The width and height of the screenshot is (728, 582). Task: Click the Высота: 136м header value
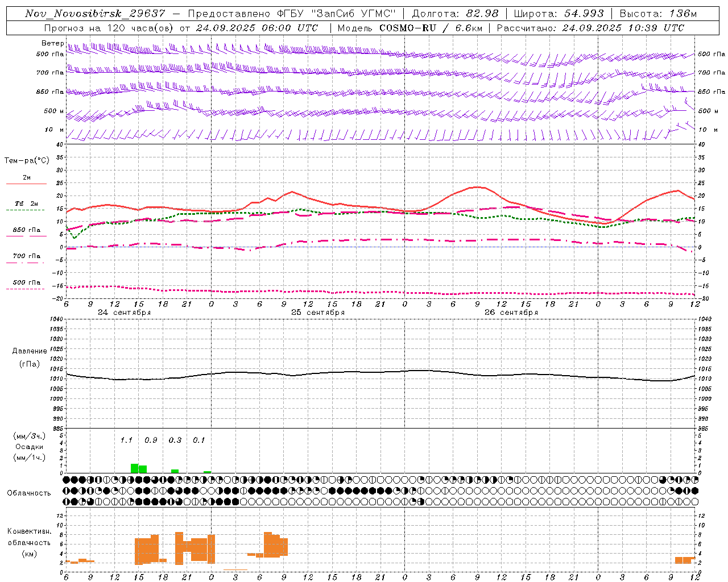[657, 14]
